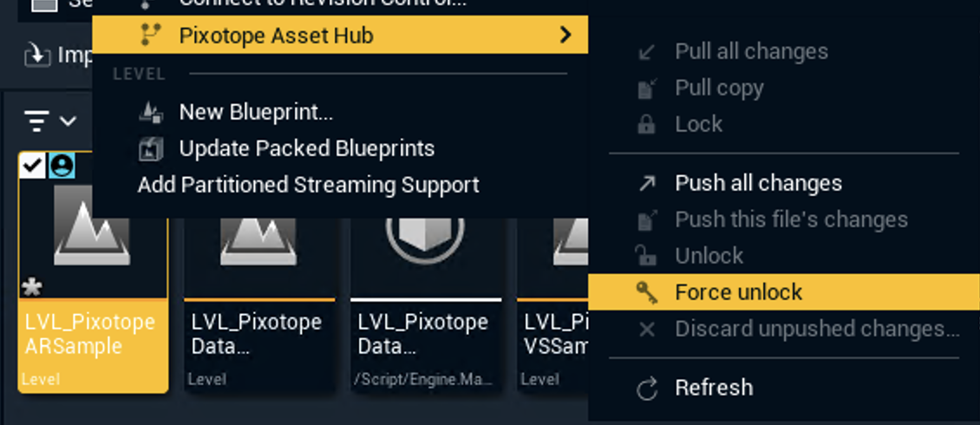Viewport: 980px width, 425px height.
Task: Click the Push all changes arrow icon
Action: [x=647, y=184]
